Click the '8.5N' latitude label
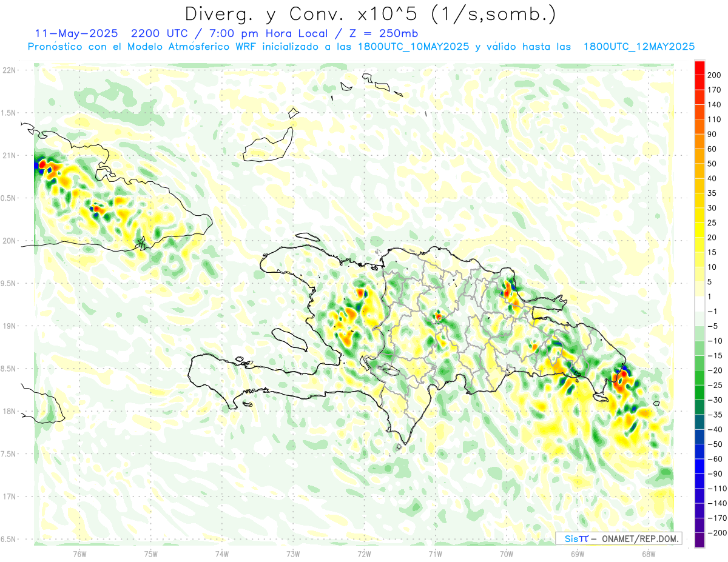728x562 pixels. coord(8,369)
